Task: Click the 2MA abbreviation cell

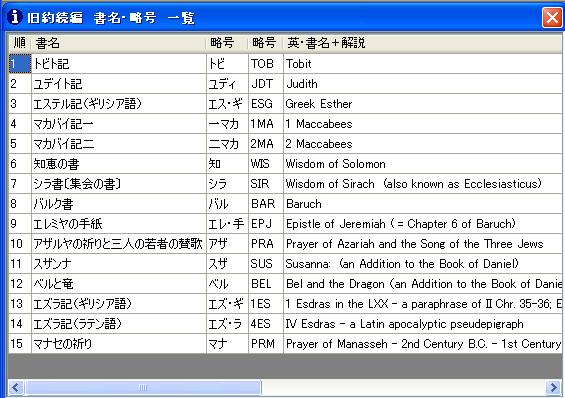Action: [266, 144]
